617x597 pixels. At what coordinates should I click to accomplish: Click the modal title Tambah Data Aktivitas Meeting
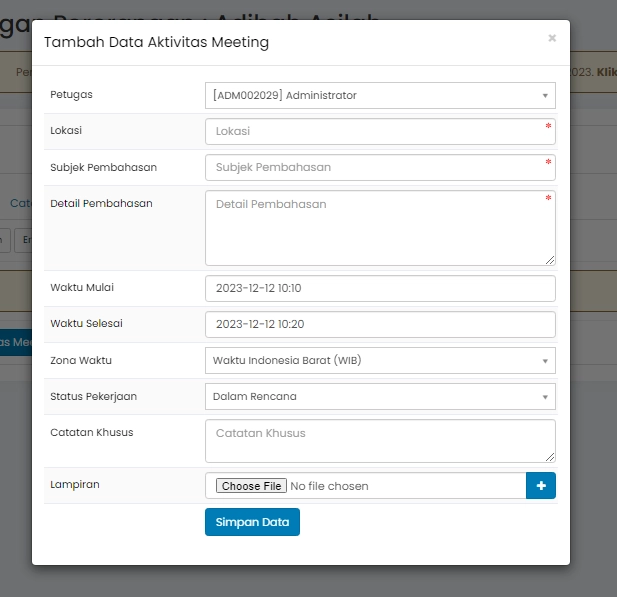point(156,43)
